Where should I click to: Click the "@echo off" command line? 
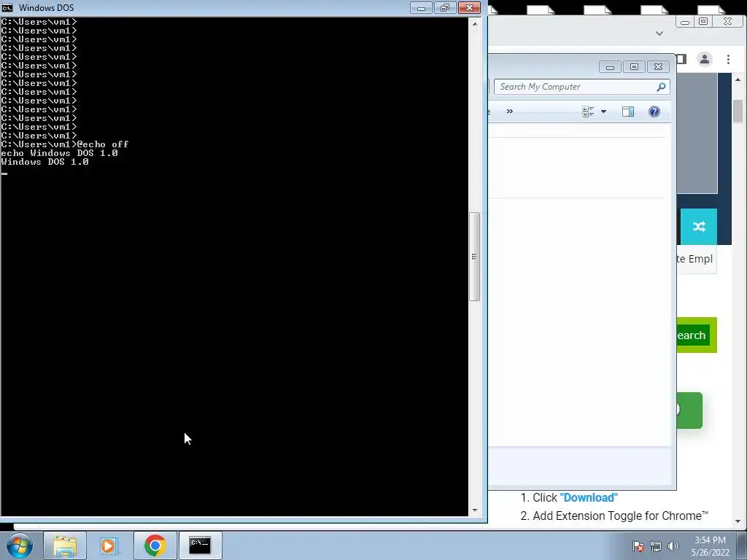(102, 144)
